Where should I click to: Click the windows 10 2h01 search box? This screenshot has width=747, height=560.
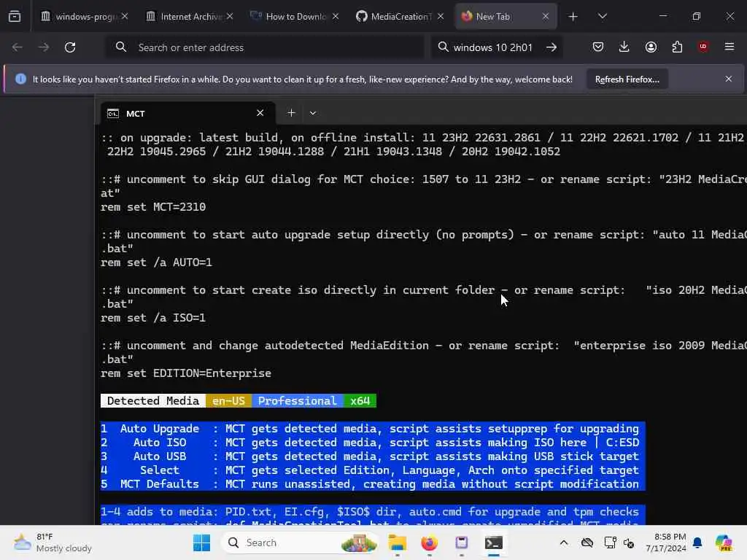[x=492, y=47]
